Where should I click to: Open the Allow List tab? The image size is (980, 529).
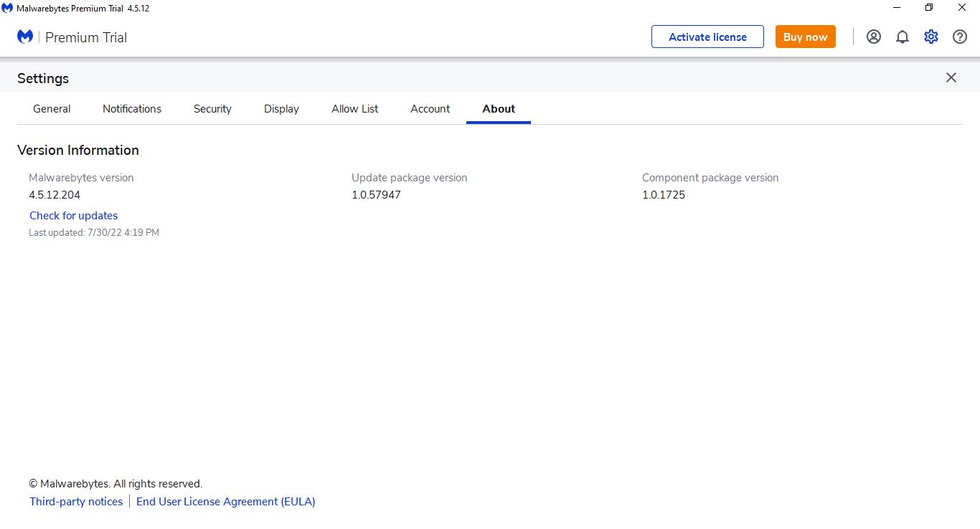coord(355,109)
